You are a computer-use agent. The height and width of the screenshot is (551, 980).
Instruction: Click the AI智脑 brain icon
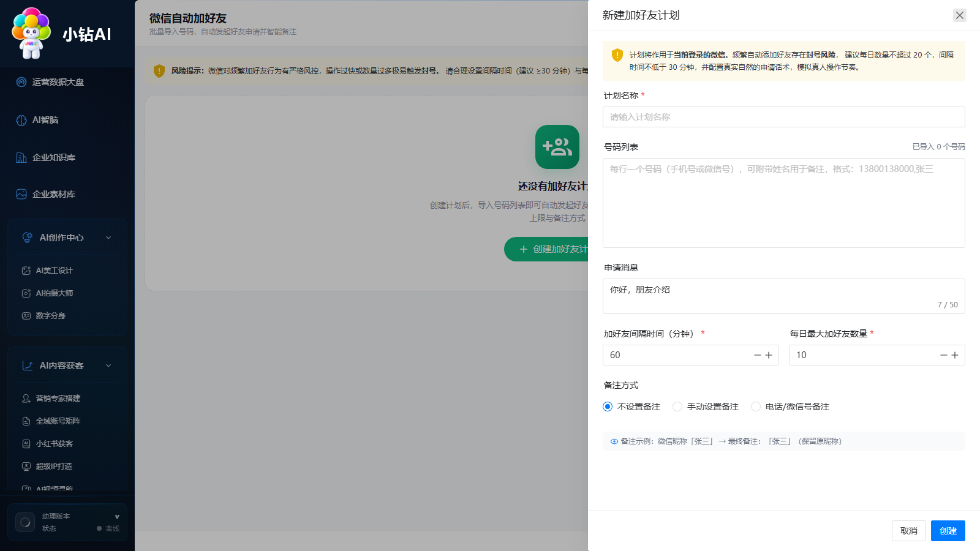coord(21,120)
